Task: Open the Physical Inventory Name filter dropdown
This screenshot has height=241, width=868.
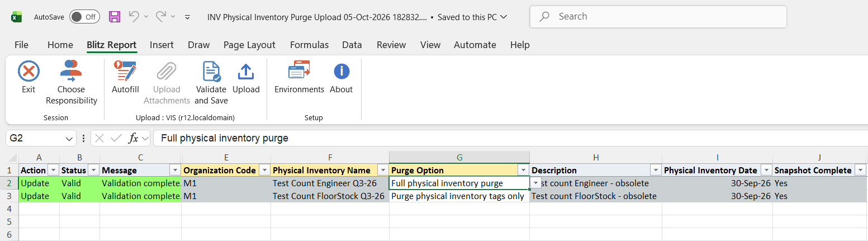Action: point(383,170)
